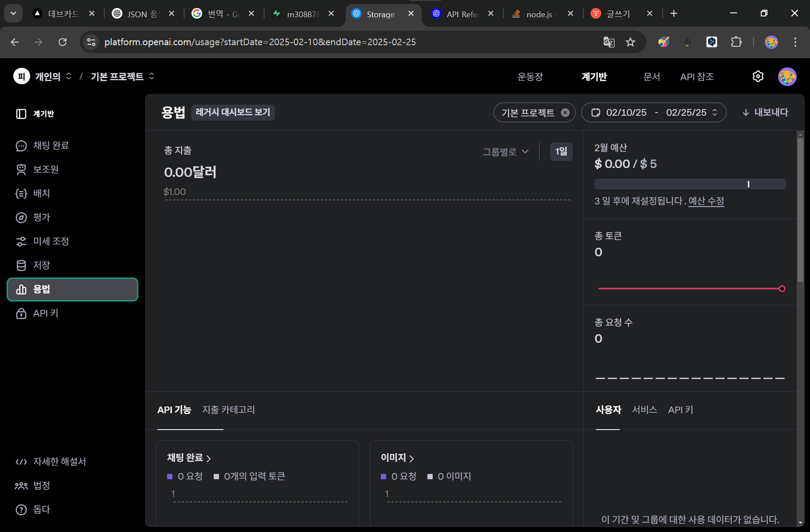Select the API 키 tab in right panel
The image size is (810, 532).
(x=681, y=410)
